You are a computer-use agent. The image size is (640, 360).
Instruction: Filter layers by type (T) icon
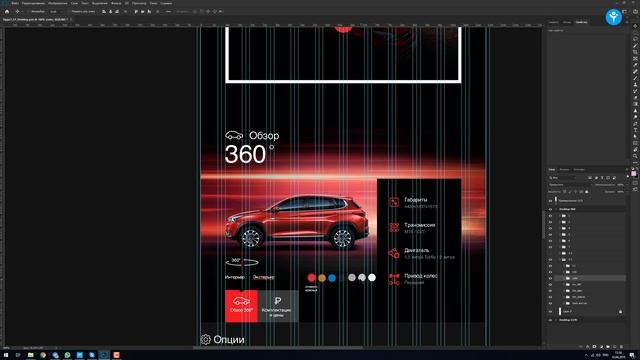[602, 178]
